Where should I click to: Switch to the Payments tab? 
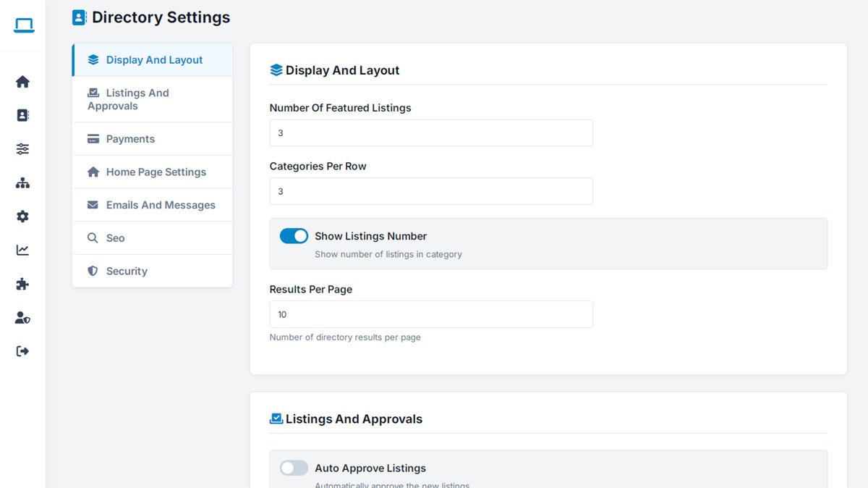153,139
